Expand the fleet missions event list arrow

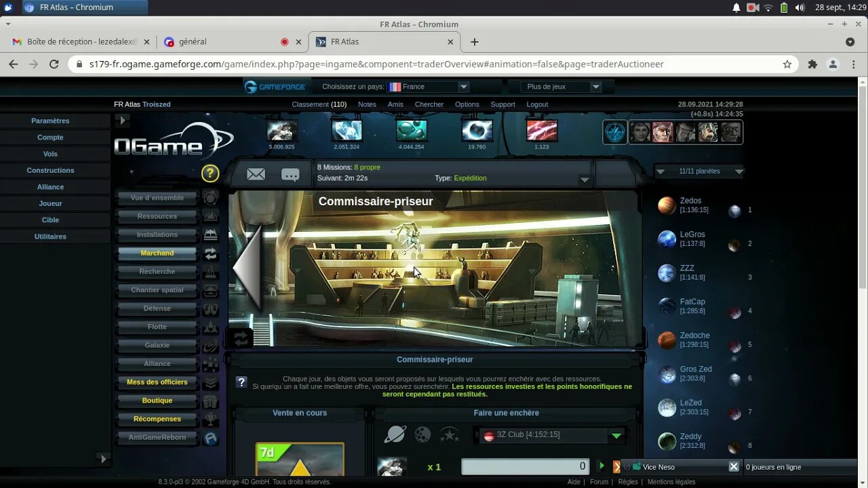(584, 180)
